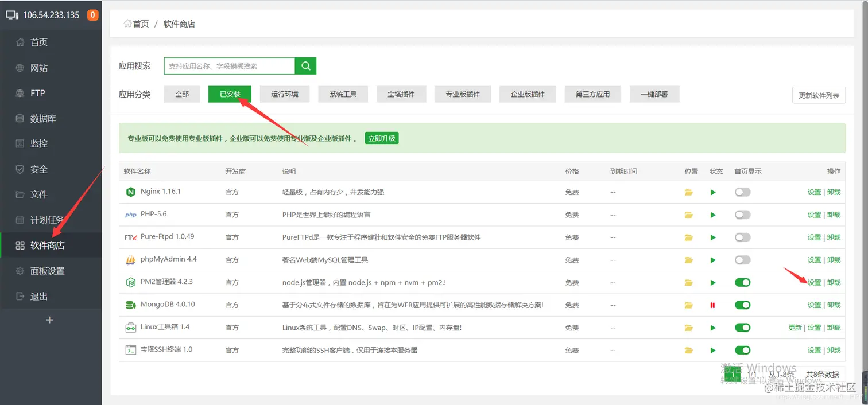Open 监控 in the sidebar

coord(51,144)
